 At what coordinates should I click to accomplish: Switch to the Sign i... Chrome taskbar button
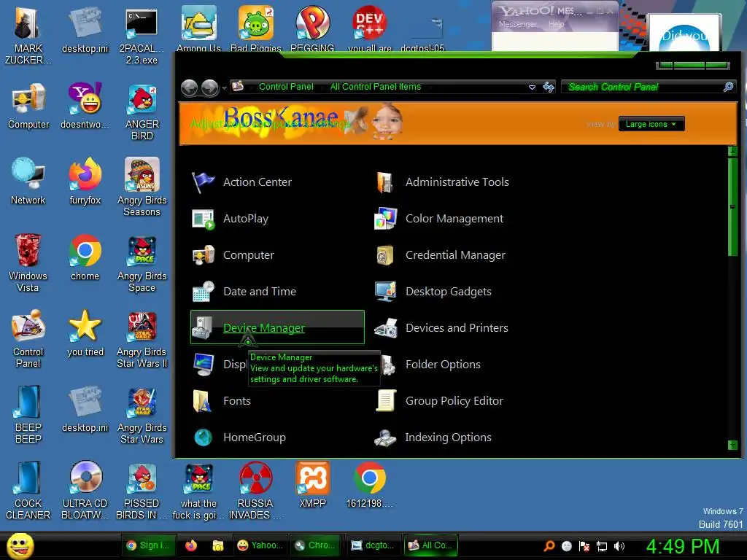pyautogui.click(x=149, y=545)
